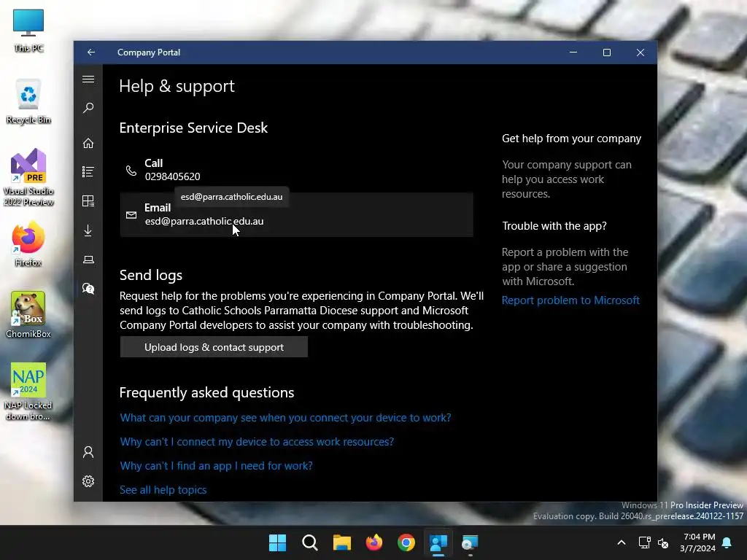Open the ChomikBox desktop icon
Screen dimensions: 747x560
(28, 315)
